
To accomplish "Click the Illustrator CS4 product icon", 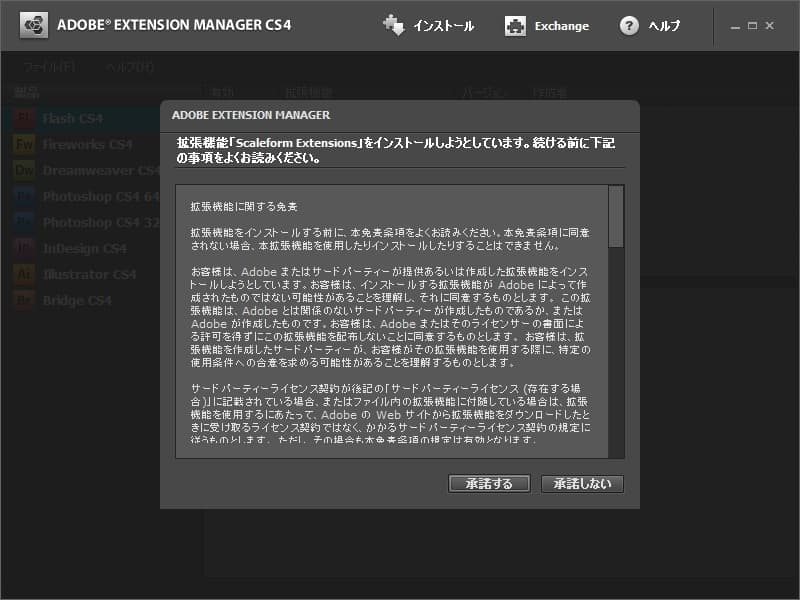I will pyautogui.click(x=24, y=274).
